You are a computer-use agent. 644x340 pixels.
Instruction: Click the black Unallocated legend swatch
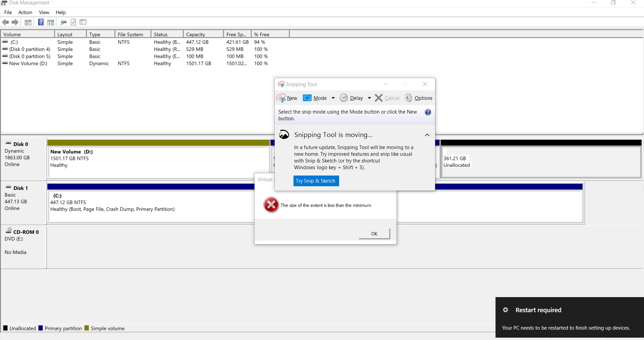point(5,328)
